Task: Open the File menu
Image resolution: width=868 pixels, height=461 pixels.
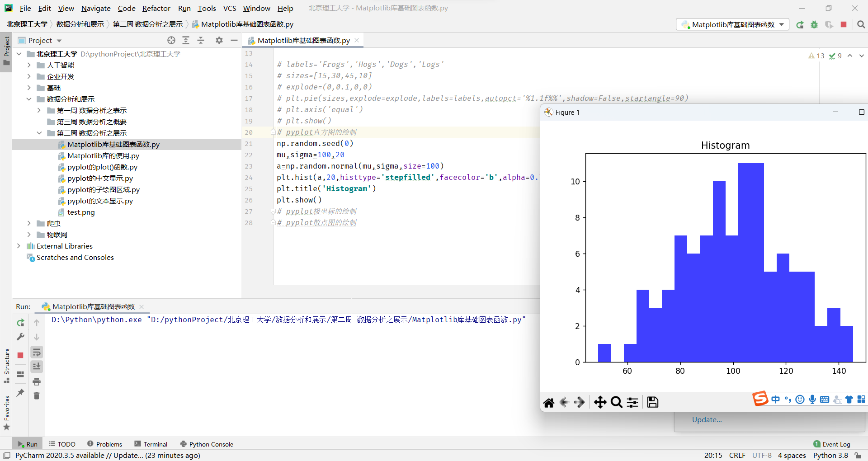Action: (25, 8)
